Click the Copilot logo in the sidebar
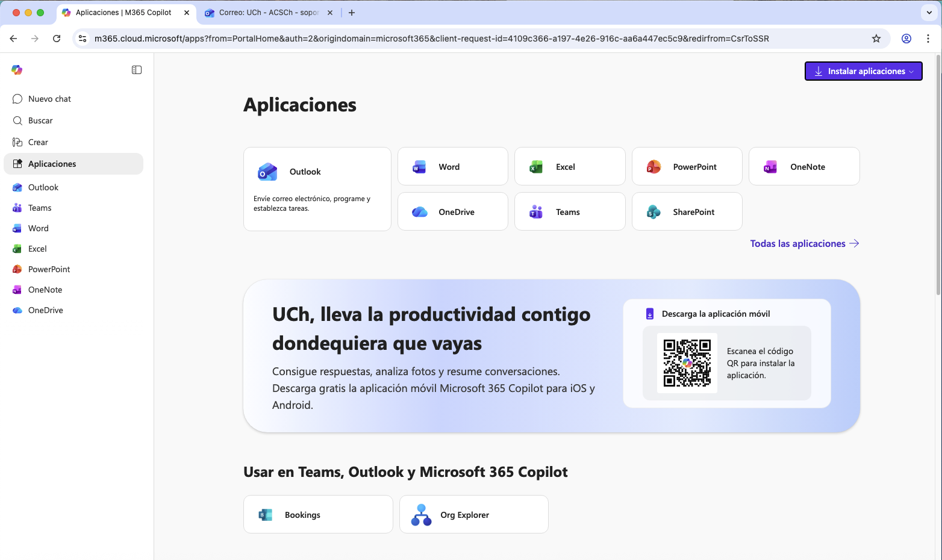 pos(17,70)
